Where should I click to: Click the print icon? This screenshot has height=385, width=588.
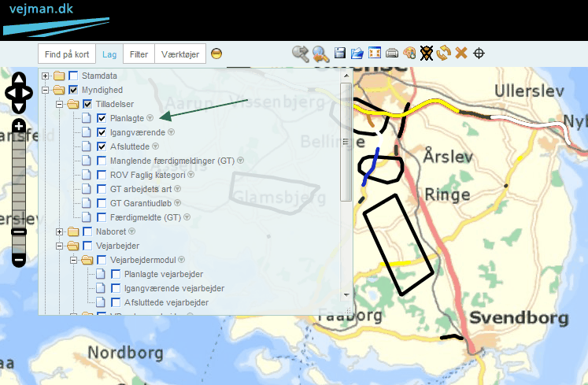391,54
